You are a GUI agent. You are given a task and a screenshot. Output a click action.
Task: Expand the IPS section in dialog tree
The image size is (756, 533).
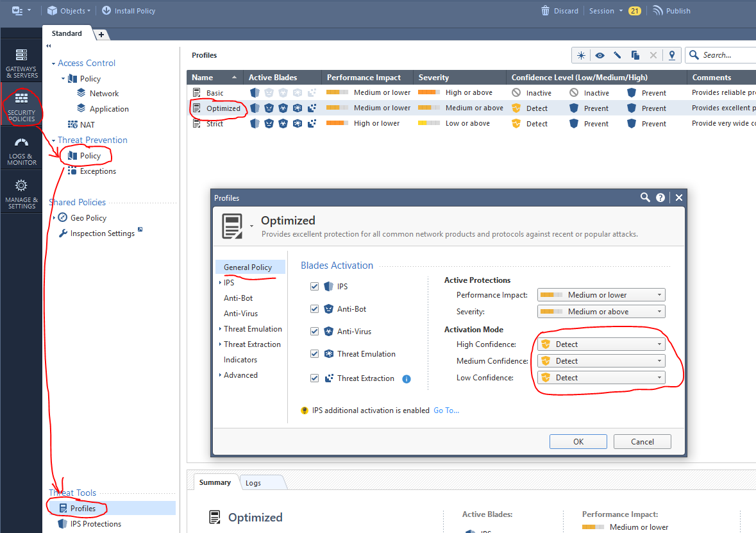[221, 283]
